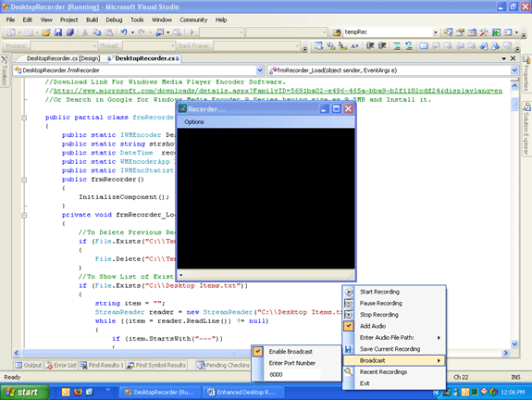The width and height of the screenshot is (532, 400).
Task: Open the Find Symbol Results tab
Action: click(156, 365)
